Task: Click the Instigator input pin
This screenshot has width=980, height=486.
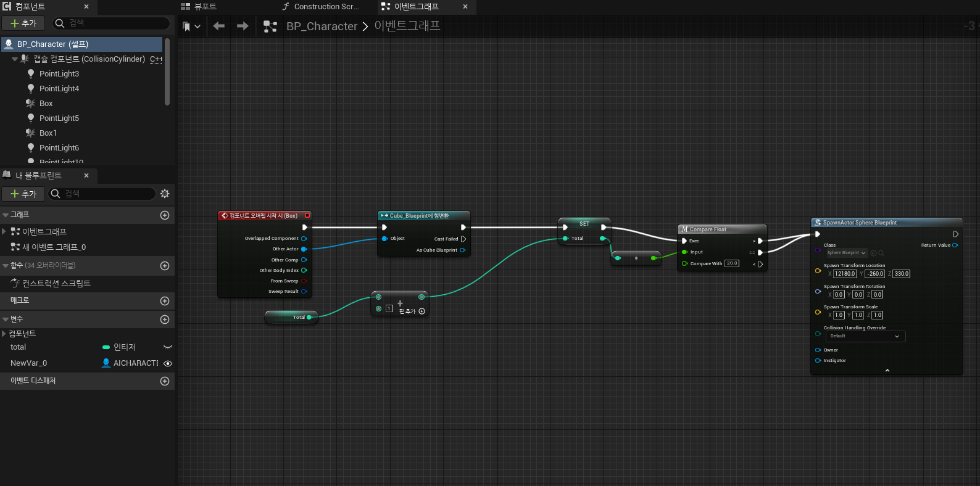Action: point(818,360)
